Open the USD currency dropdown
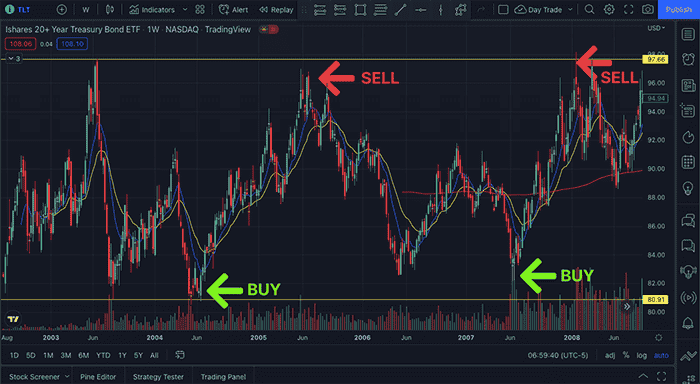Image resolution: width=700 pixels, height=384 pixels. 656,28
